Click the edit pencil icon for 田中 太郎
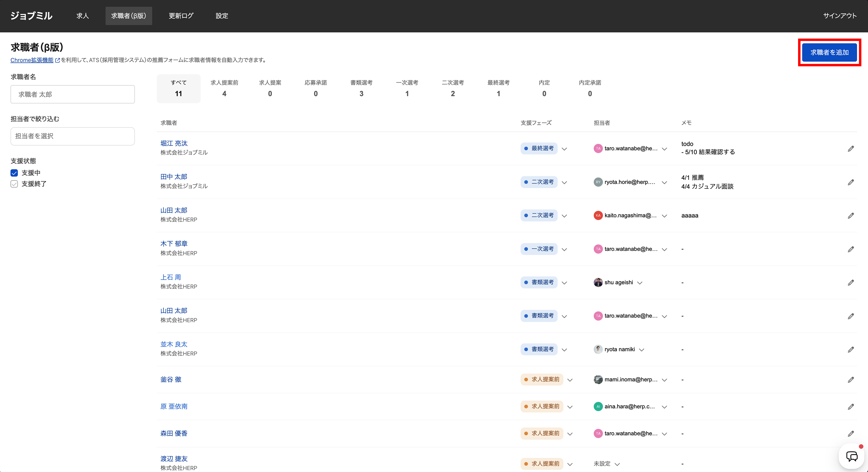 click(x=851, y=182)
